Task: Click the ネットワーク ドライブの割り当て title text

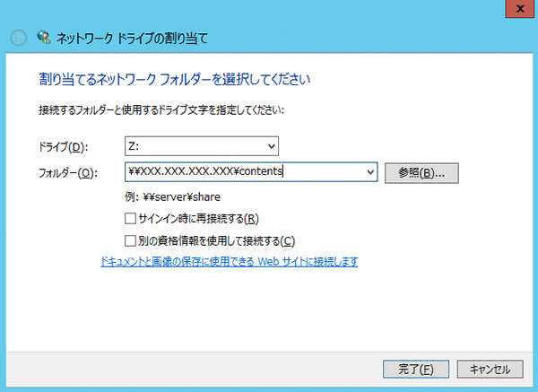Action: tap(132, 38)
